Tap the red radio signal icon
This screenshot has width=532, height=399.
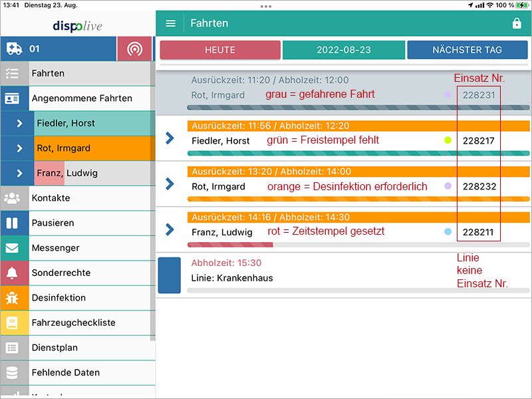[134, 49]
